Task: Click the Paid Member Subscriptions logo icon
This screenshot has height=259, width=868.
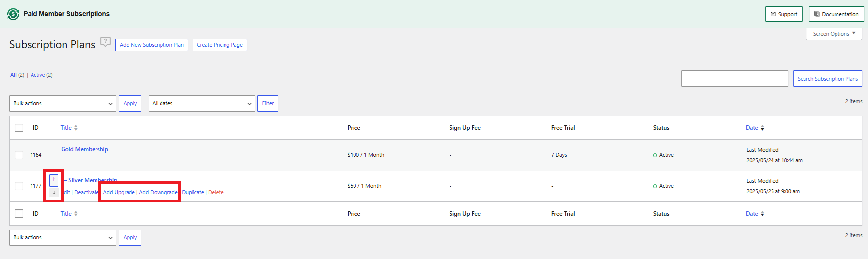Action: (x=13, y=14)
